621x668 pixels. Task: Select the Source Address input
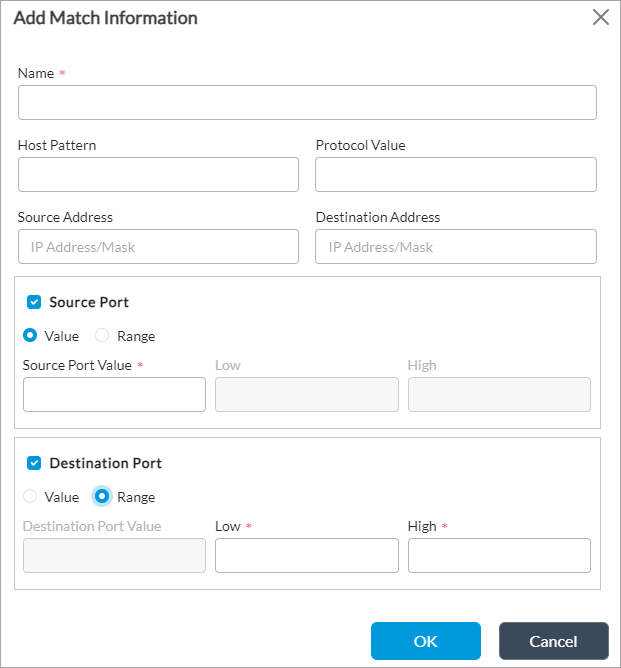pyautogui.click(x=158, y=247)
